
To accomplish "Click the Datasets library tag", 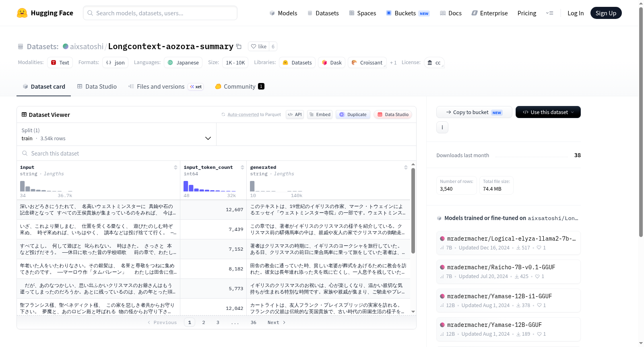I will [x=297, y=62].
